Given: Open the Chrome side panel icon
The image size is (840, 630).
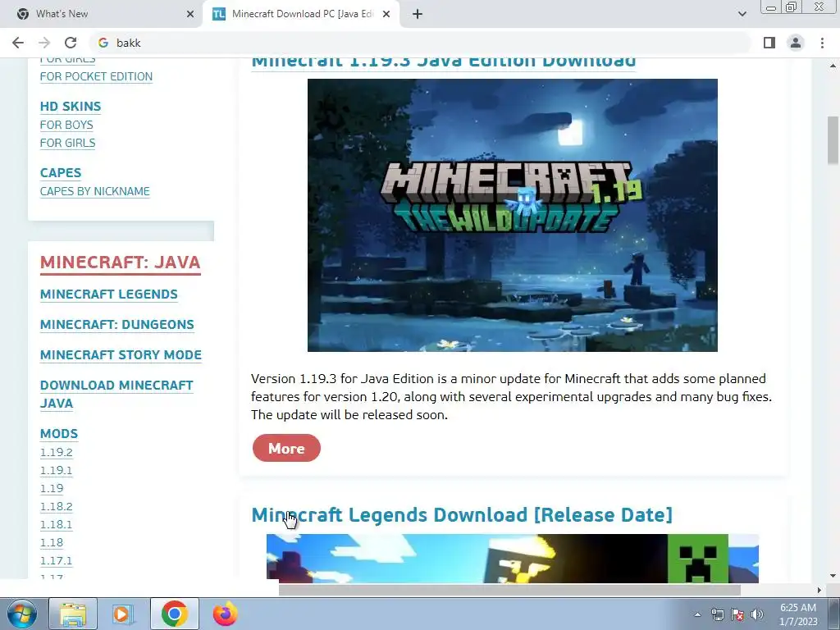Looking at the screenshot, I should 769,43.
